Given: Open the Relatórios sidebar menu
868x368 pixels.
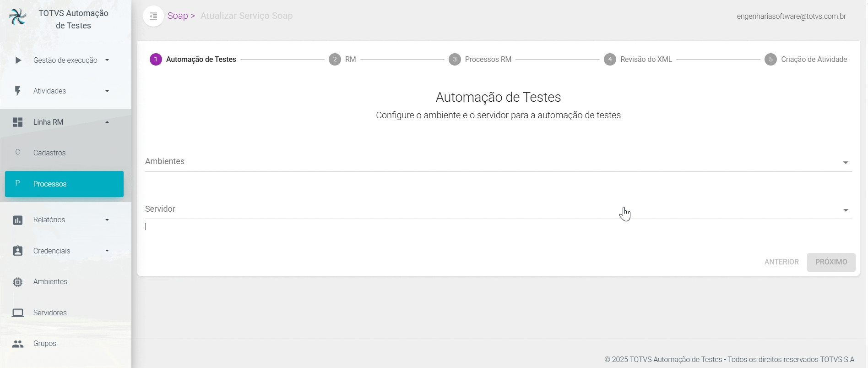Looking at the screenshot, I should (64, 220).
